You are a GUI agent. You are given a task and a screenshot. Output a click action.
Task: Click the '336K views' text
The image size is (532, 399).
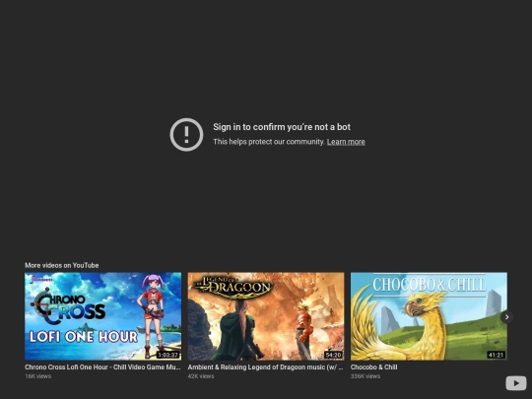point(366,376)
